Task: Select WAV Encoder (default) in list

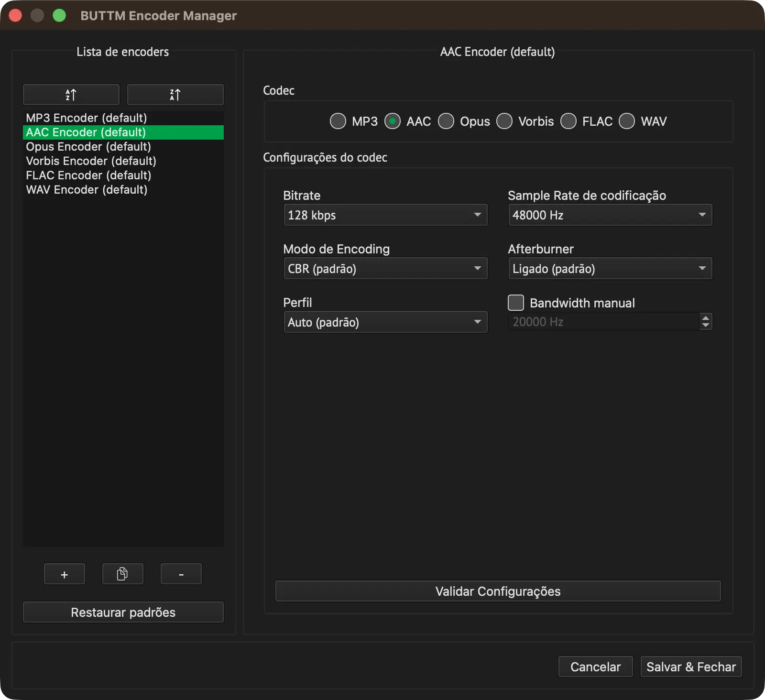Action: pos(123,190)
